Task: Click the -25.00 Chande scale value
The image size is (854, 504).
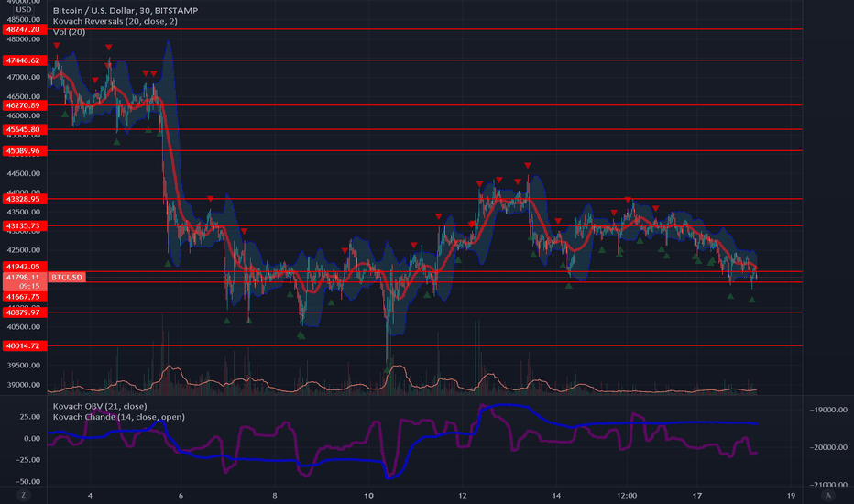Action: click(27, 460)
